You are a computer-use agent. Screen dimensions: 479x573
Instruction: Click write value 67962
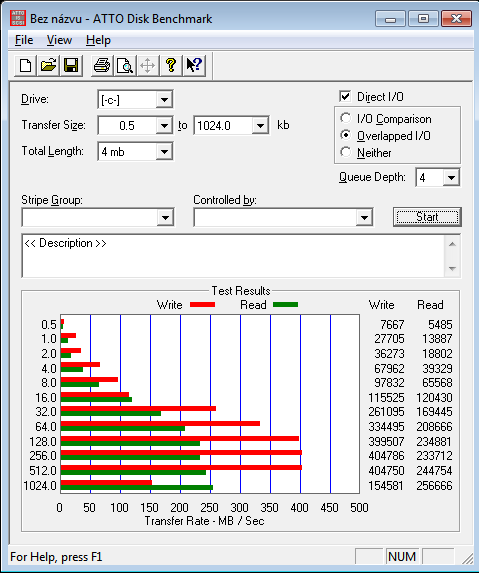coord(389,368)
